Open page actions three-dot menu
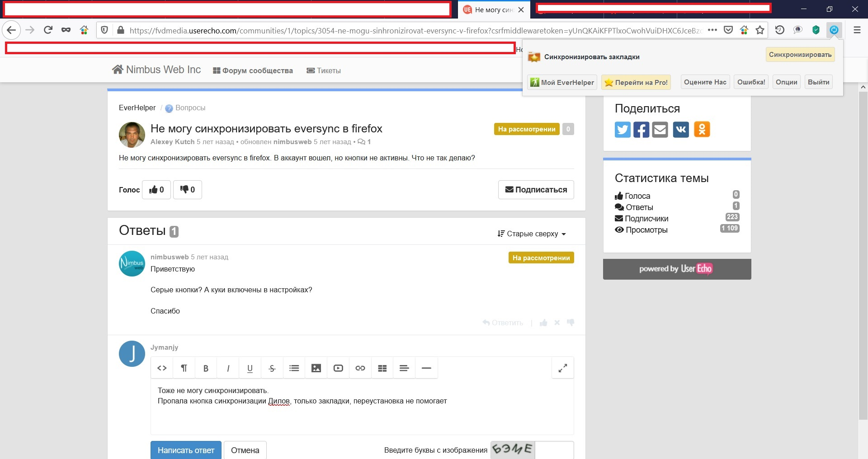The image size is (868, 459). (712, 30)
